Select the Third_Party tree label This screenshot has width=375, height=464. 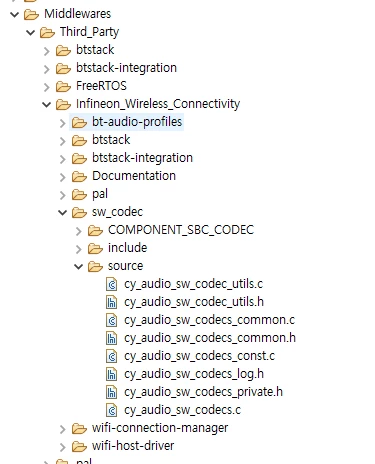(x=89, y=32)
